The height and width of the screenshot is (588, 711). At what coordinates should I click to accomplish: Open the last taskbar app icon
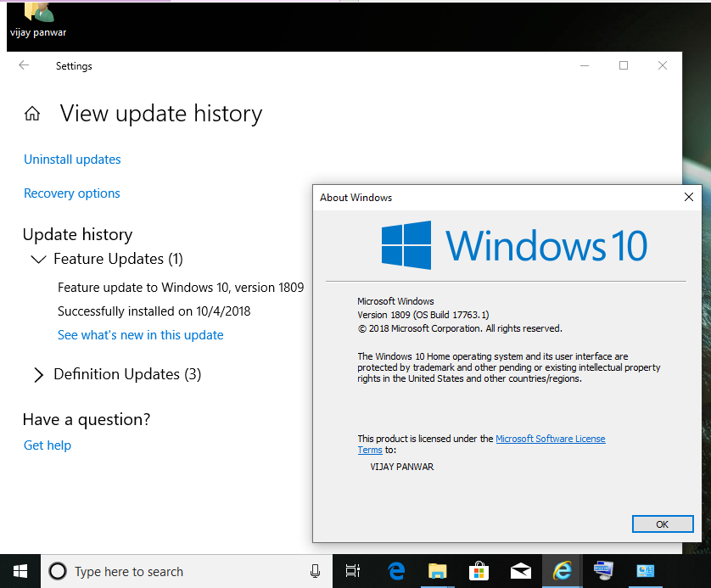[x=646, y=571]
